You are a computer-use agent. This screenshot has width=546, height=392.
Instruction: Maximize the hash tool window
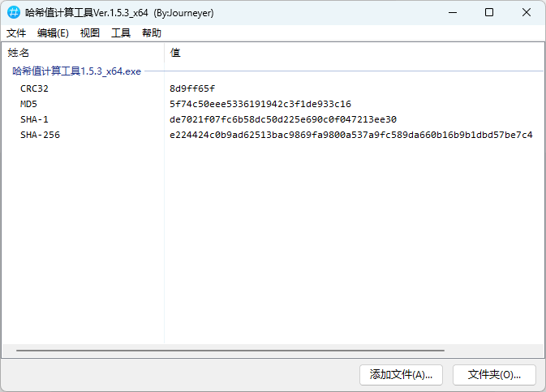point(489,13)
